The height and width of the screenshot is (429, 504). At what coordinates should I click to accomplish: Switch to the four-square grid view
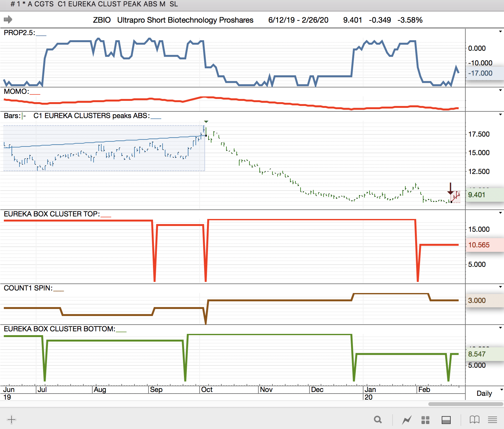pos(425,420)
